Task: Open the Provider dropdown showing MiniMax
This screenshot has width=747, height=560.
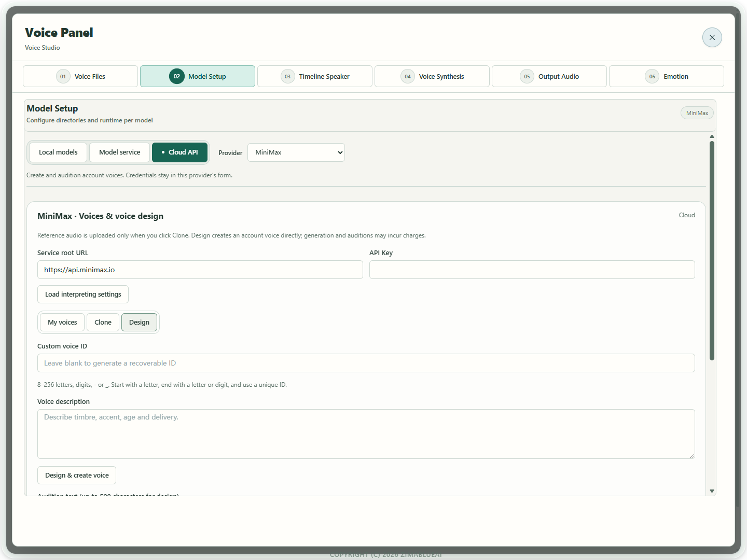Action: 296,152
